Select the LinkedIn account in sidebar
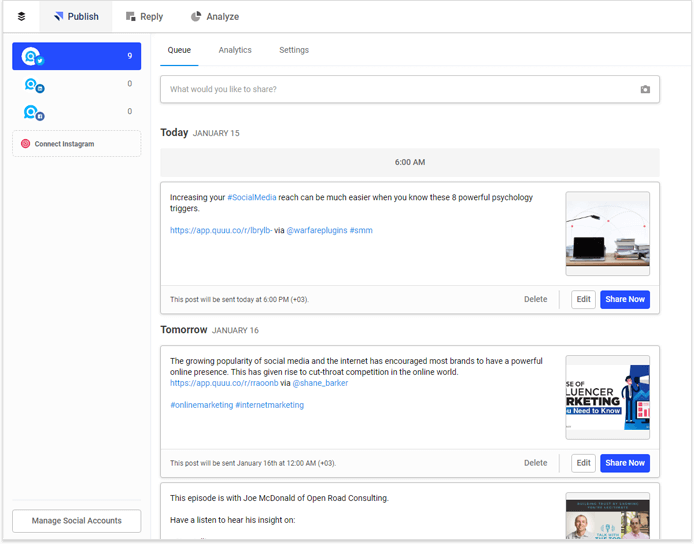The height and width of the screenshot is (544, 694). coord(77,84)
